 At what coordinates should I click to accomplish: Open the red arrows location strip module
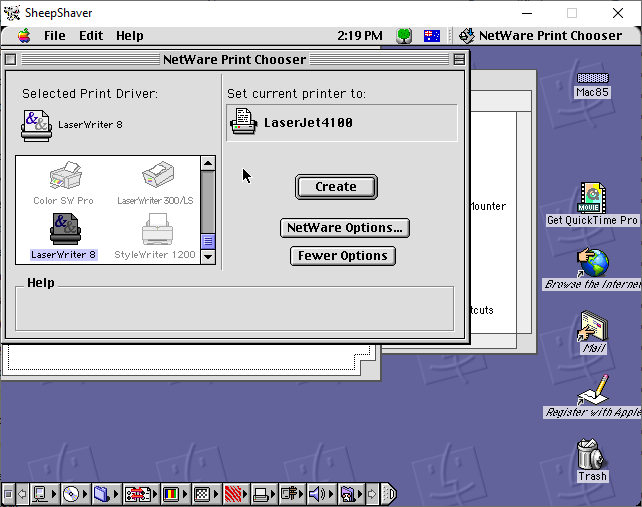point(141,494)
